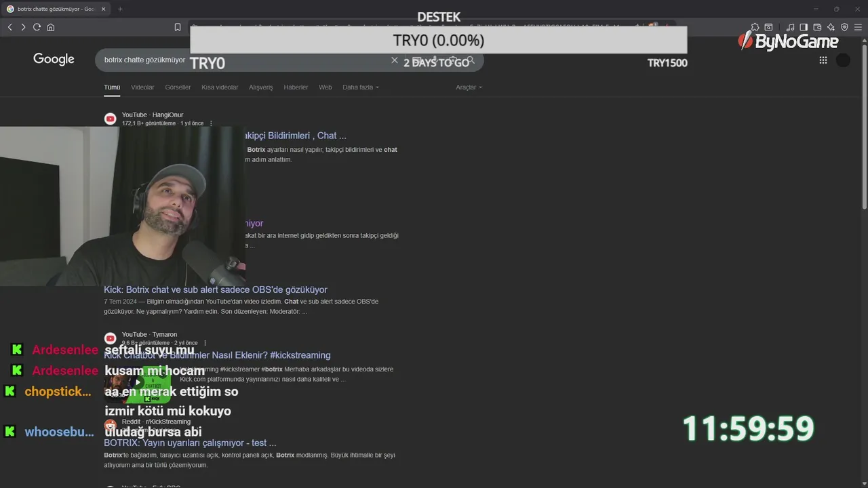Screen dimensions: 868x488
Task: Click YouTube favicon beside Tymaron result
Action: point(110,338)
